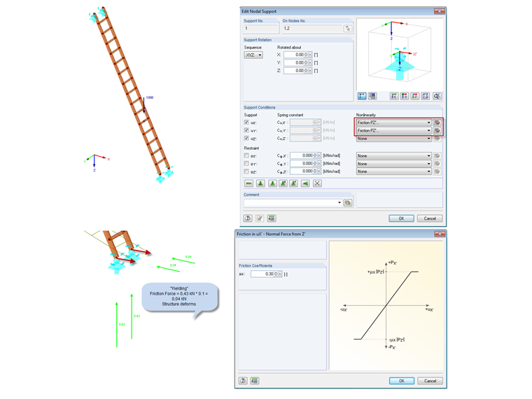Open φZ' nonlinearity dropdown
The height and width of the screenshot is (399, 532).
coord(393,171)
